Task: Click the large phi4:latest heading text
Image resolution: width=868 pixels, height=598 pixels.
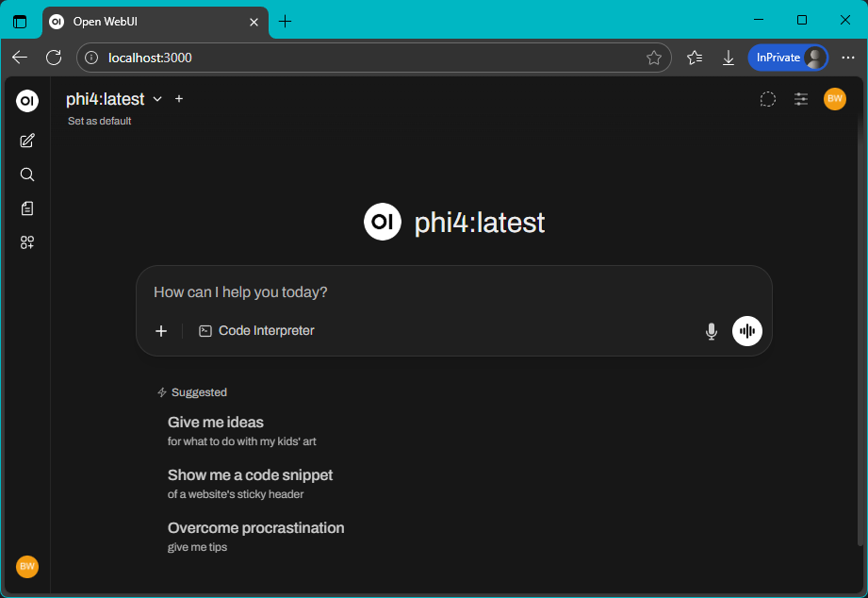Action: 480,223
